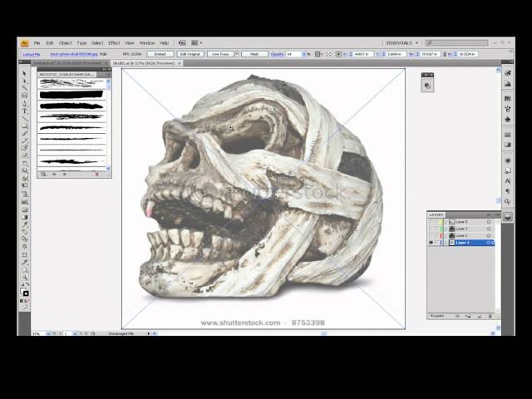Show Layer 2 via its visibility box
The width and height of the screenshot is (532, 399).
[431, 235]
